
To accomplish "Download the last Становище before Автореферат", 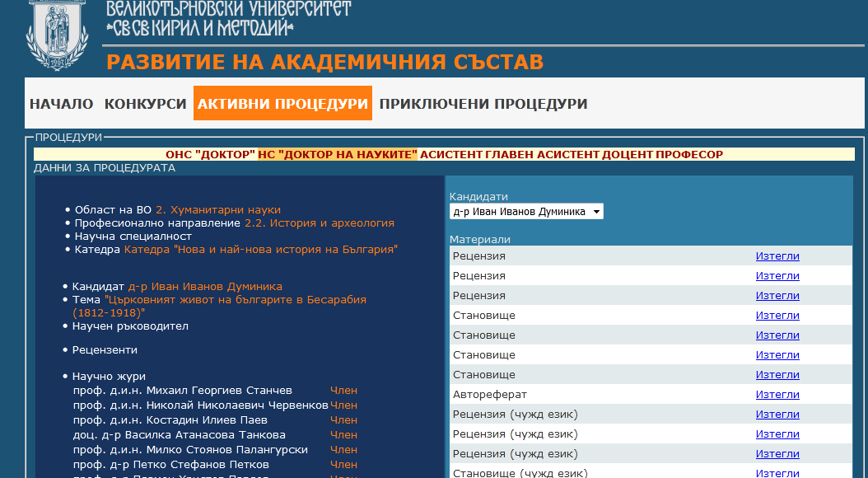I will tap(777, 375).
